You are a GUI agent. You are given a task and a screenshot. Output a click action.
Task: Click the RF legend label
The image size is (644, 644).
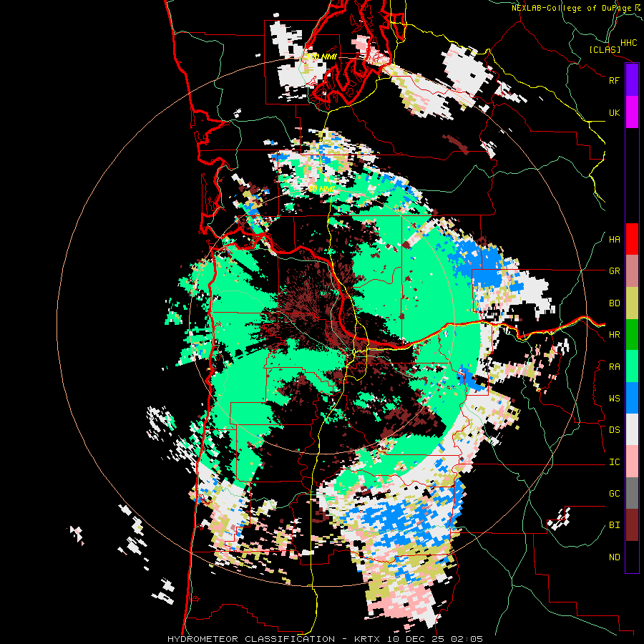(x=614, y=80)
